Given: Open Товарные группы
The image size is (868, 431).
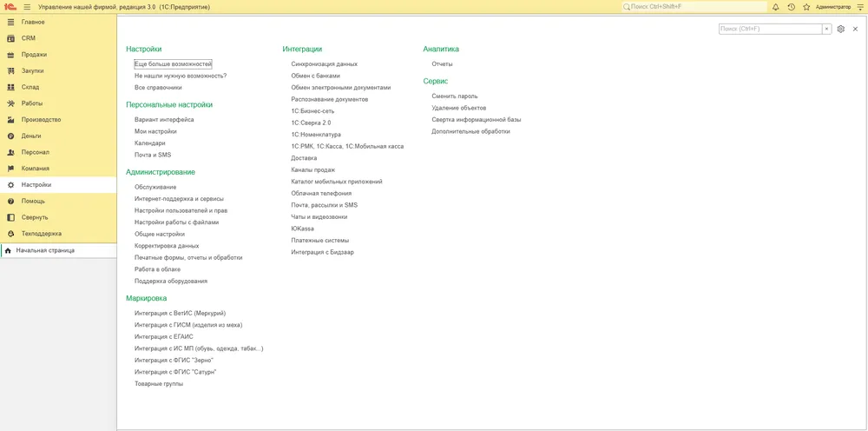Looking at the screenshot, I should [x=159, y=383].
